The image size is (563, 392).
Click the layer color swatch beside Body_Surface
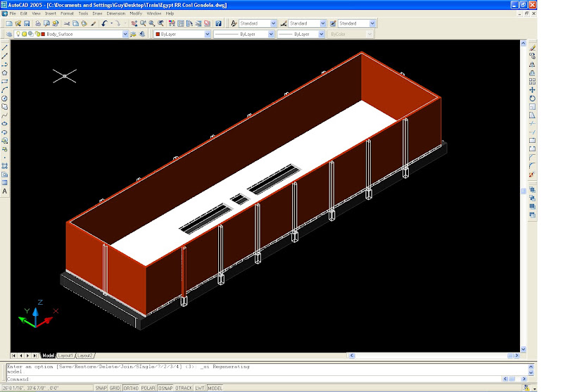tap(43, 34)
